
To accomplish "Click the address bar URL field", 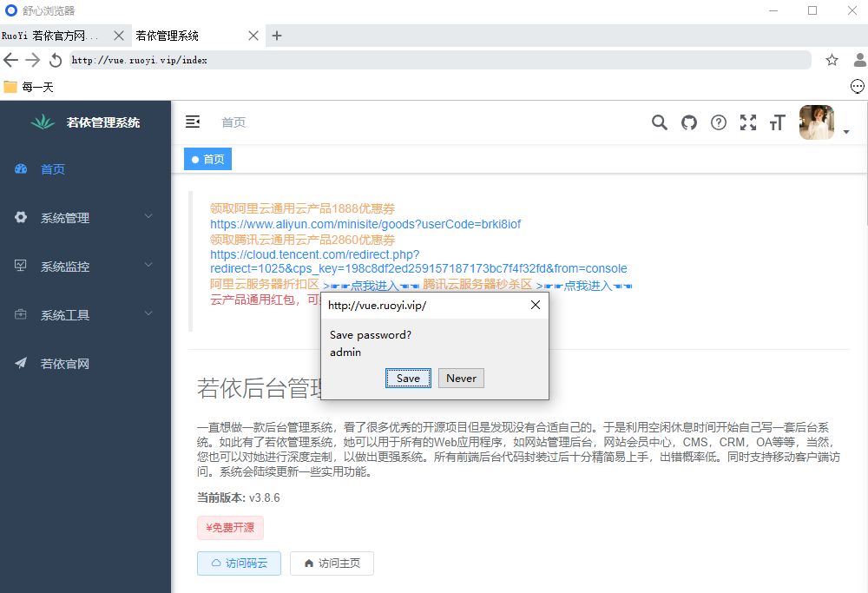I will click(x=440, y=60).
